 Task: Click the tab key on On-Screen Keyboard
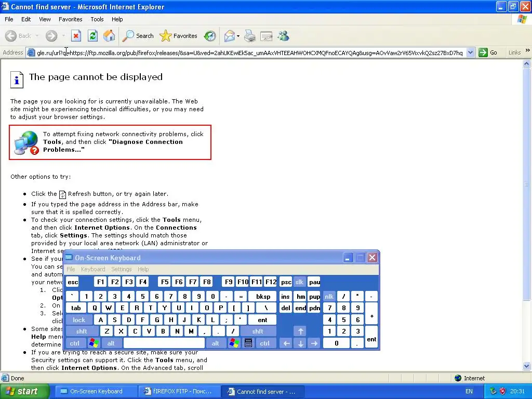pos(76,308)
